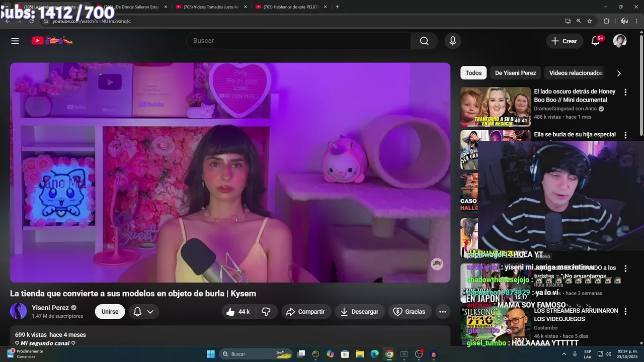Image resolution: width=644 pixels, height=362 pixels.
Task: Click the channel watermark on video
Action: (437, 264)
